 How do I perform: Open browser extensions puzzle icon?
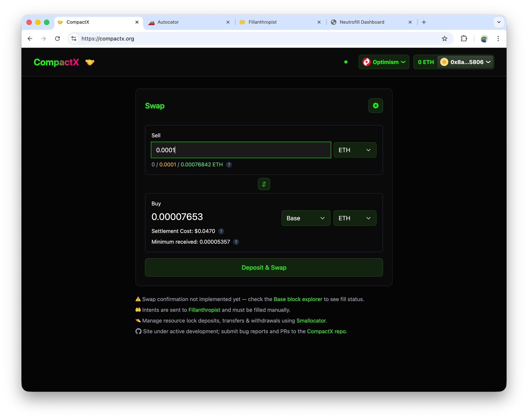pos(464,39)
